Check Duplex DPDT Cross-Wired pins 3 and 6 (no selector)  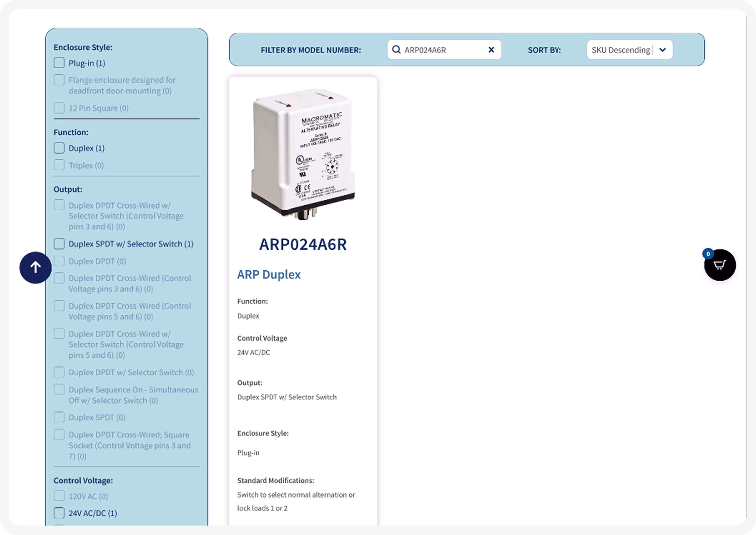click(x=59, y=278)
